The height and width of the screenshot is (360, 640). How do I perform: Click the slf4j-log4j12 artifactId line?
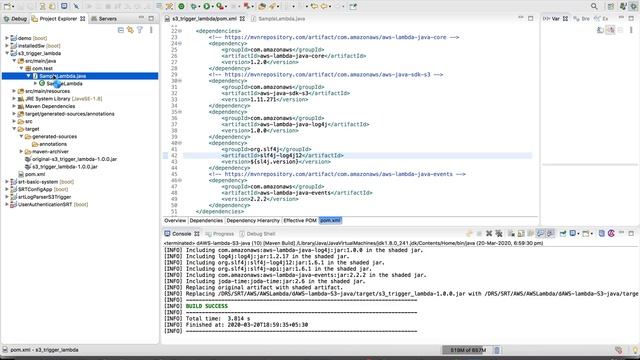point(282,156)
